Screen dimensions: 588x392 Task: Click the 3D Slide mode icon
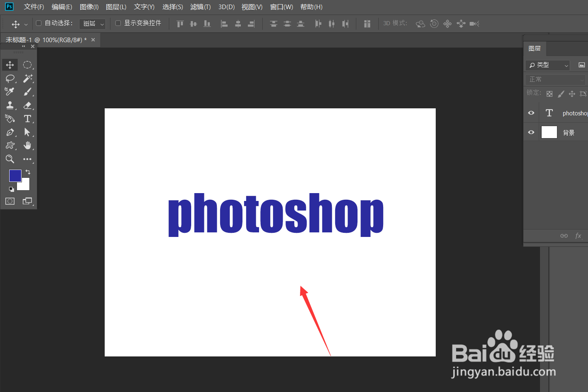461,24
